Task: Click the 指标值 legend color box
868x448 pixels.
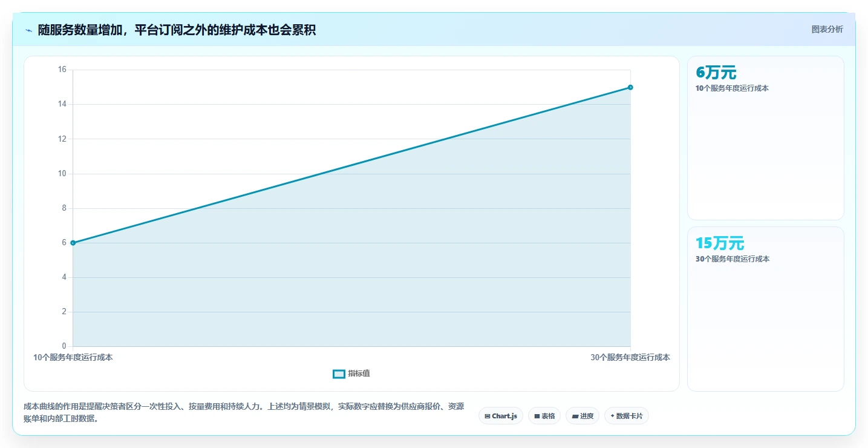Action: tap(339, 374)
